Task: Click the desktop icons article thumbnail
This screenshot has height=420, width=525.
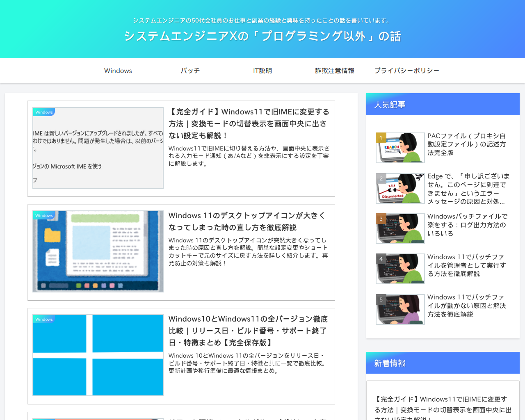Action: tap(98, 251)
